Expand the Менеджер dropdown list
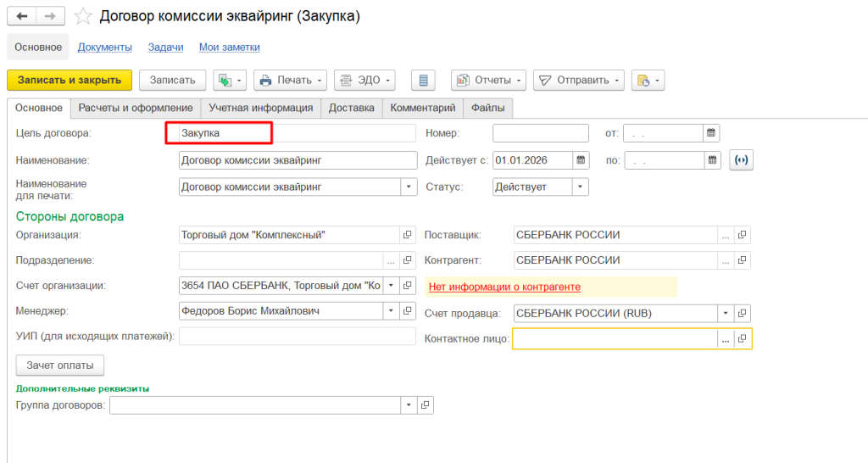This screenshot has width=868, height=463. pos(390,311)
